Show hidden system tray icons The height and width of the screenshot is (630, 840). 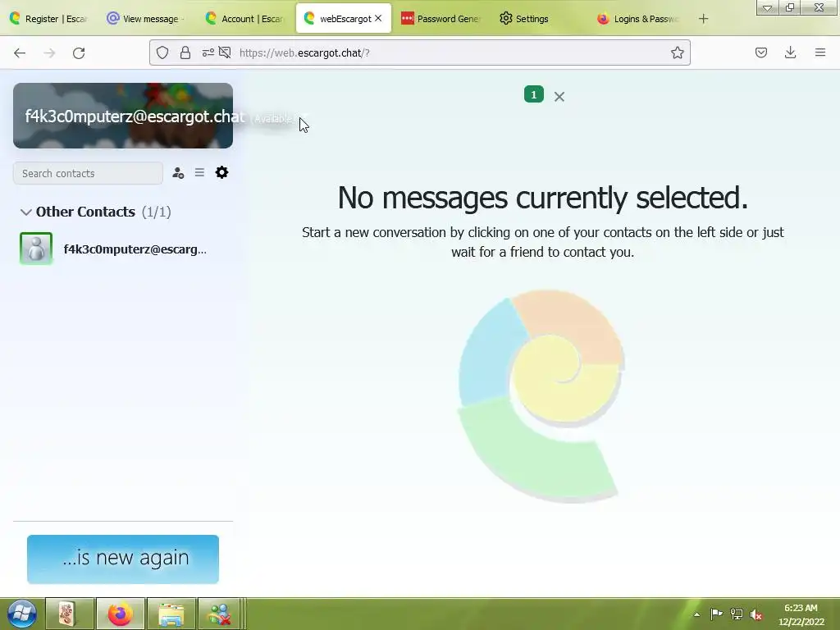[696, 614]
